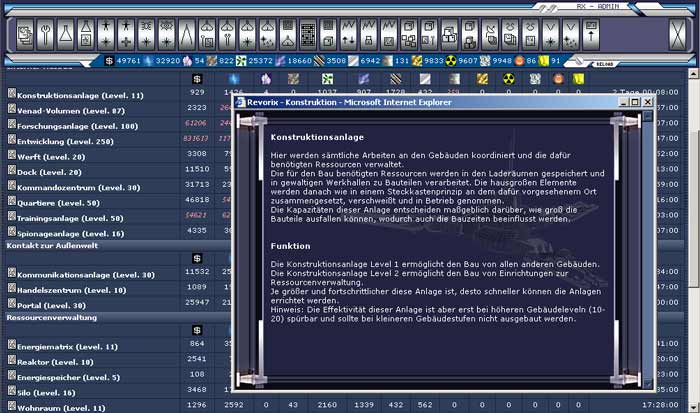Image resolution: width=700 pixels, height=413 pixels.
Task: Open the info icon next to Werft
Action: tap(12, 155)
